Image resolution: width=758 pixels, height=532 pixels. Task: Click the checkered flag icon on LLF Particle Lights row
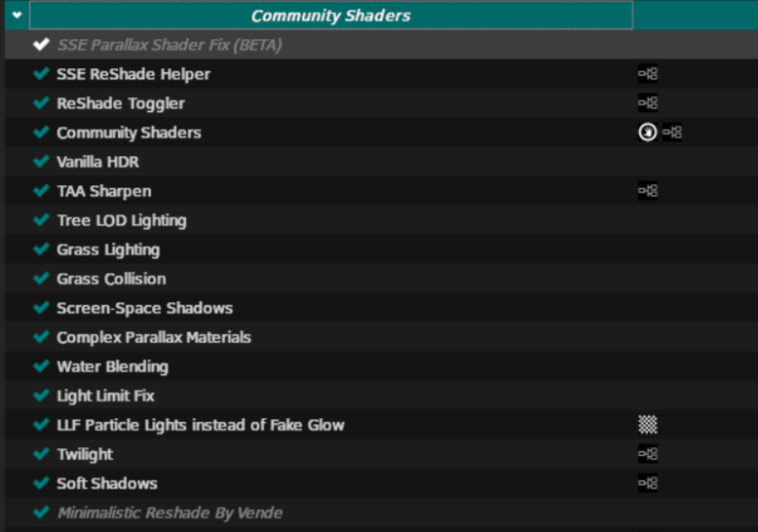pos(648,425)
